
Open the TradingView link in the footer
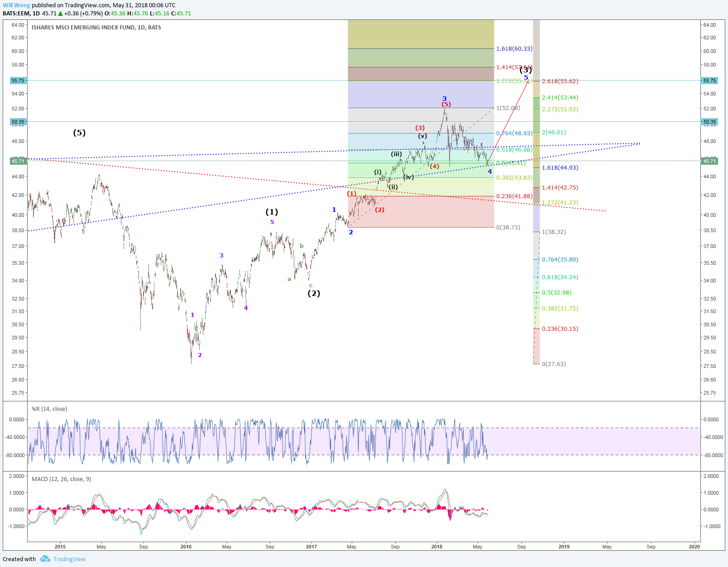(69, 559)
